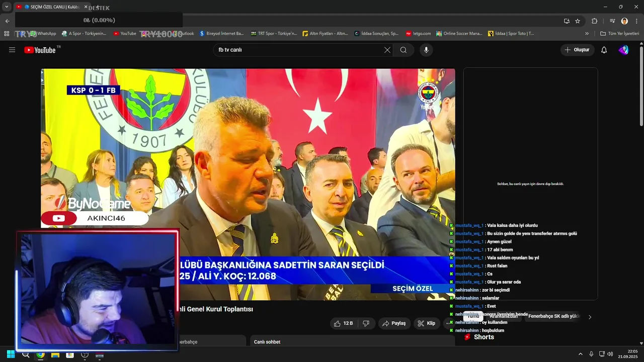Open the letgo.com bookmark
Screen dimensions: 644x362
pos(419,34)
